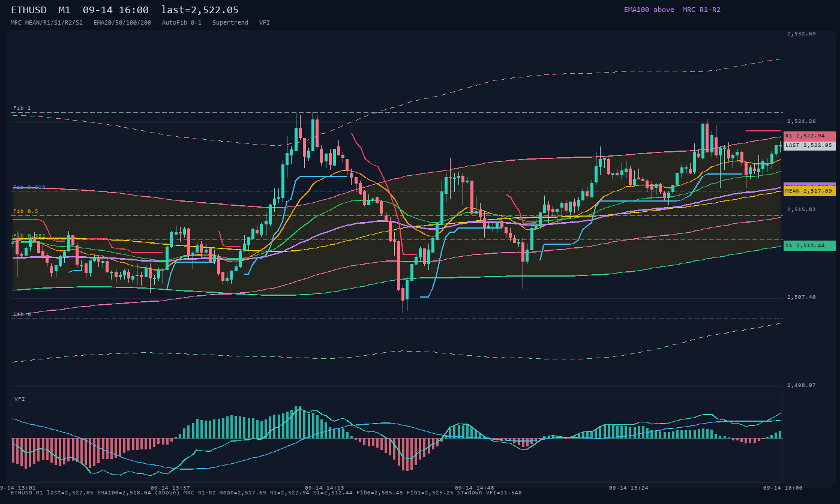Click the 2,498.97 price axis label
The height and width of the screenshot is (504, 840).
(x=802, y=385)
